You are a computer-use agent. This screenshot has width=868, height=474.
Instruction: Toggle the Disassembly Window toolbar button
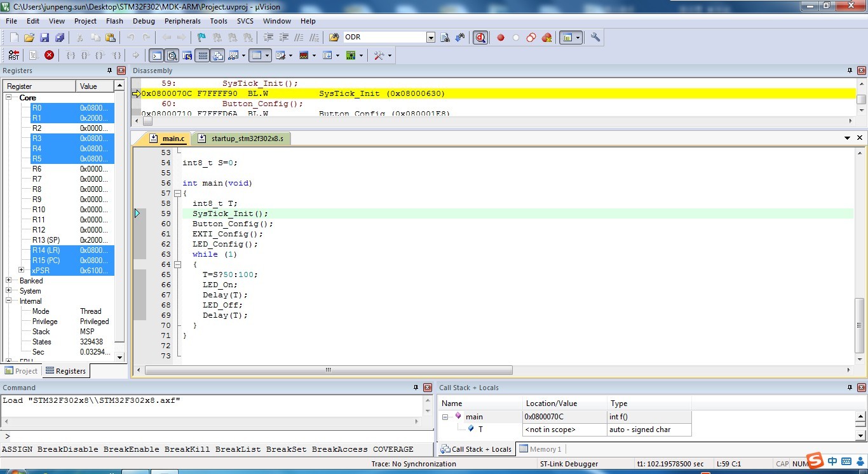point(172,55)
